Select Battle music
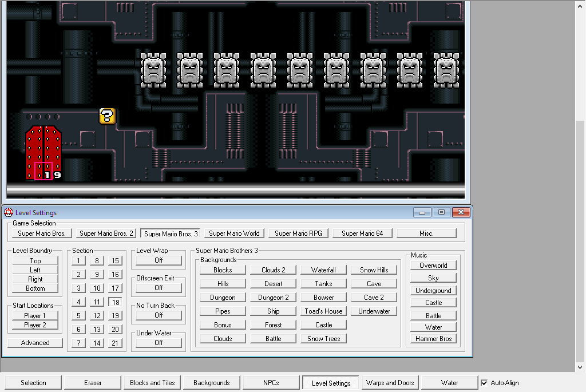586x392 pixels. click(434, 316)
